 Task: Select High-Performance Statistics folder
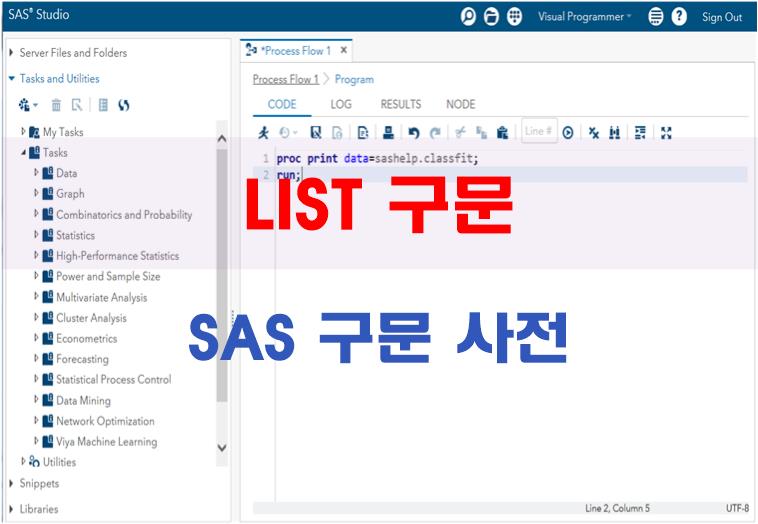(x=117, y=256)
